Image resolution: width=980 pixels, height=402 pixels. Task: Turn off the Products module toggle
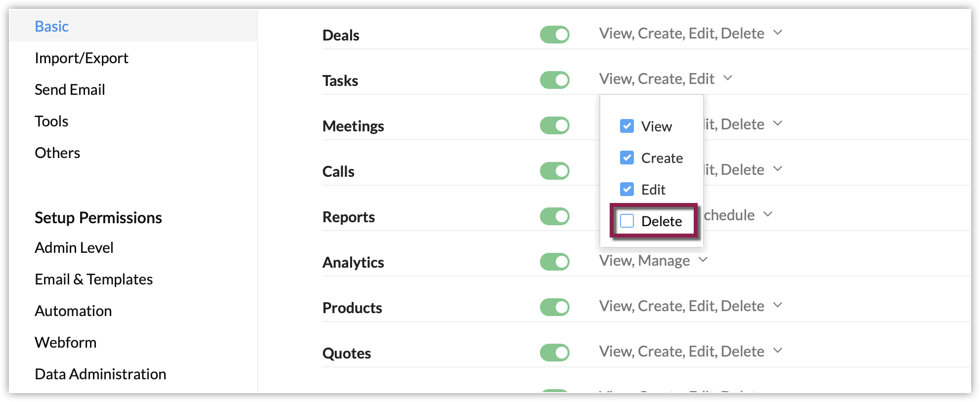coord(554,307)
